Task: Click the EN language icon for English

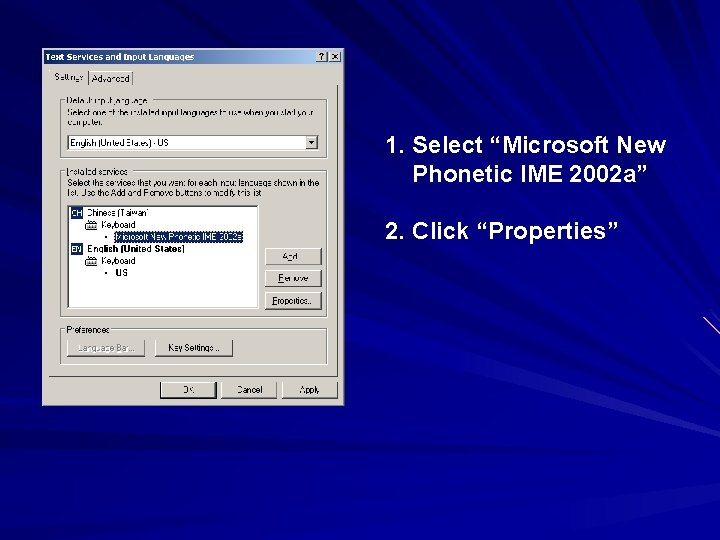Action: click(x=76, y=249)
